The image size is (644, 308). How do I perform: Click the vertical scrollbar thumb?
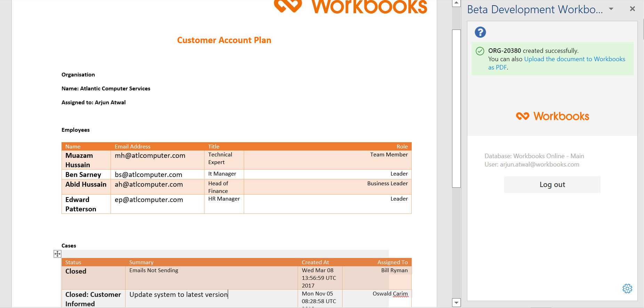456,108
